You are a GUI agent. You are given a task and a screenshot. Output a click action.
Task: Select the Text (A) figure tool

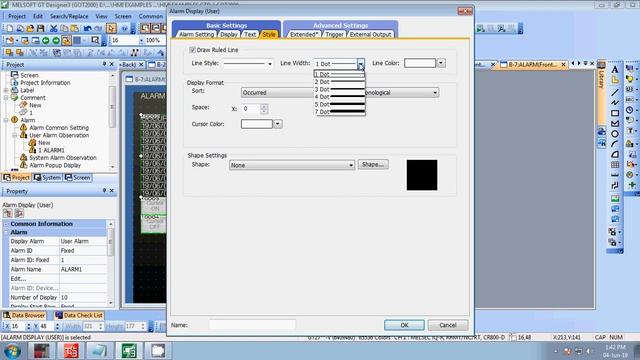pyautogui.click(x=615, y=69)
